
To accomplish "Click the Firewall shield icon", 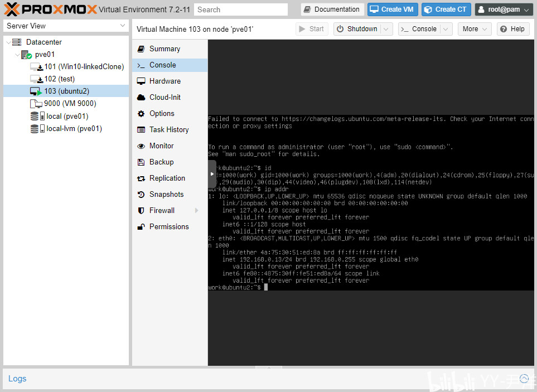I will click(141, 211).
